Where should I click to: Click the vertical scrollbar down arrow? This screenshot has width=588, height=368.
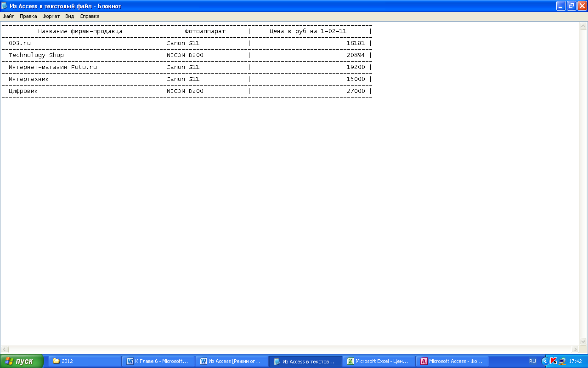click(583, 341)
